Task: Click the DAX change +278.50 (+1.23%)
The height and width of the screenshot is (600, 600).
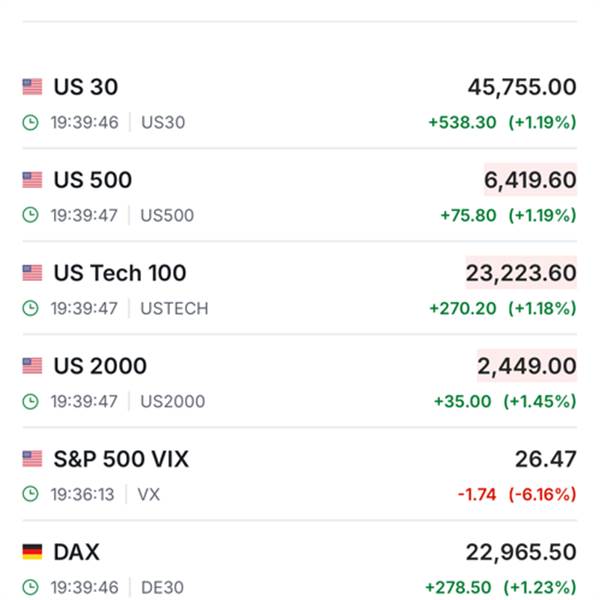Action: (x=500, y=587)
